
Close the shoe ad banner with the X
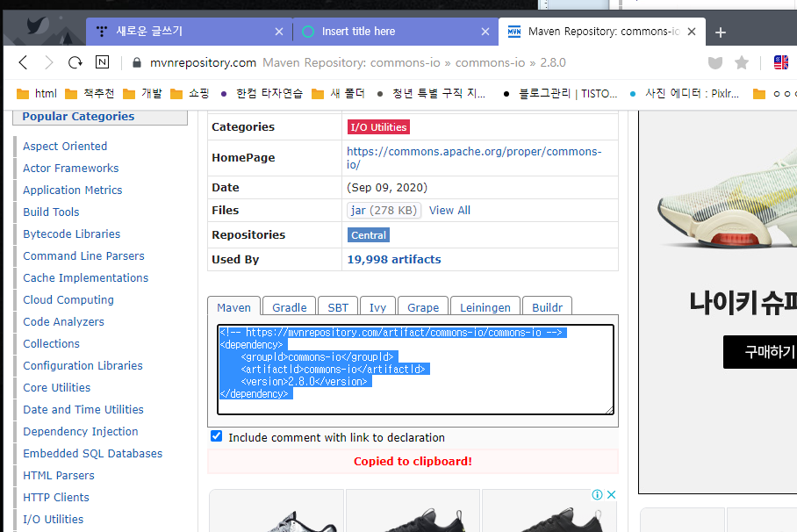tap(612, 494)
